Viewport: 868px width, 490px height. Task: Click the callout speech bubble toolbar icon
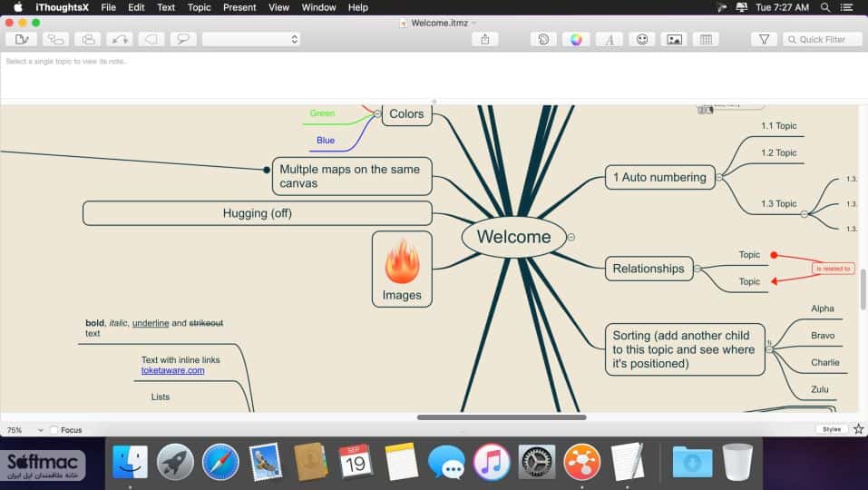click(x=183, y=39)
